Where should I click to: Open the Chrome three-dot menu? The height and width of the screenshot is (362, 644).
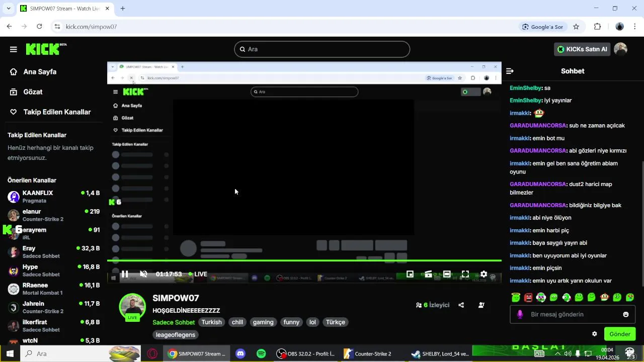(634, 27)
